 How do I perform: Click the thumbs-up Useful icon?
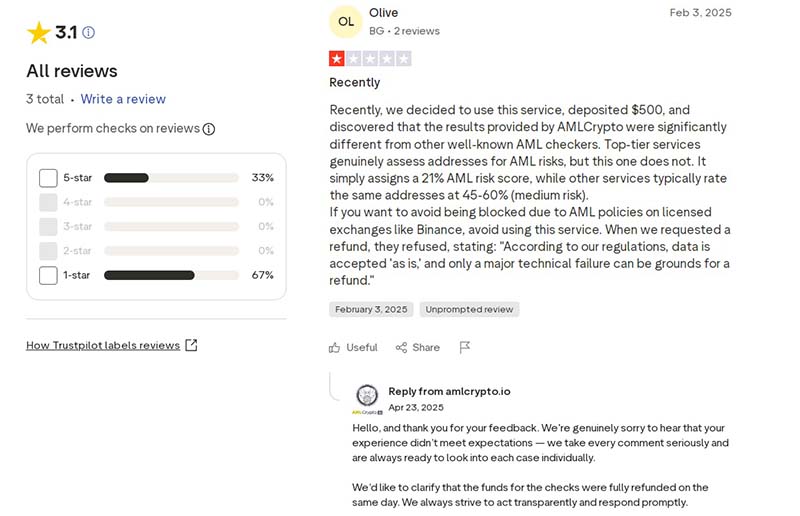coord(335,348)
